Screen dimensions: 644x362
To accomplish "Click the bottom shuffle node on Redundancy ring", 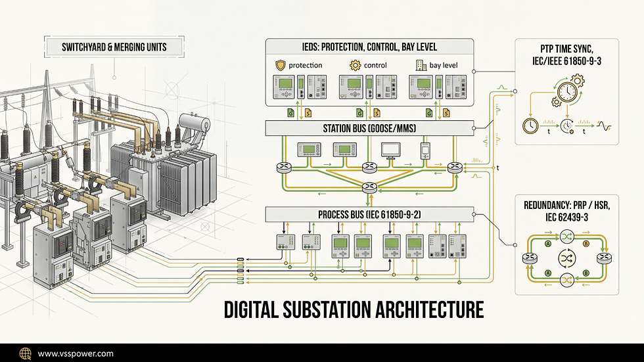I will [x=566, y=281].
